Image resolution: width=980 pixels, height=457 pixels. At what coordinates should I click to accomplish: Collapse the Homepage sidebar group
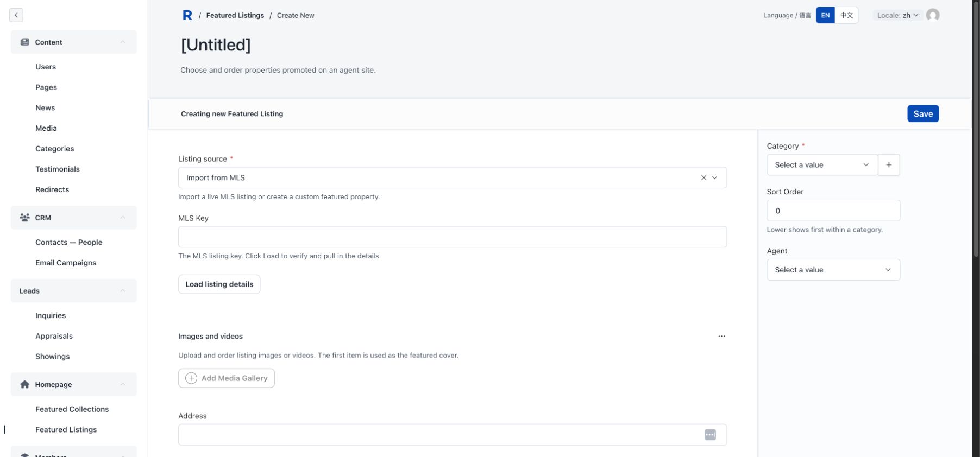(x=123, y=384)
